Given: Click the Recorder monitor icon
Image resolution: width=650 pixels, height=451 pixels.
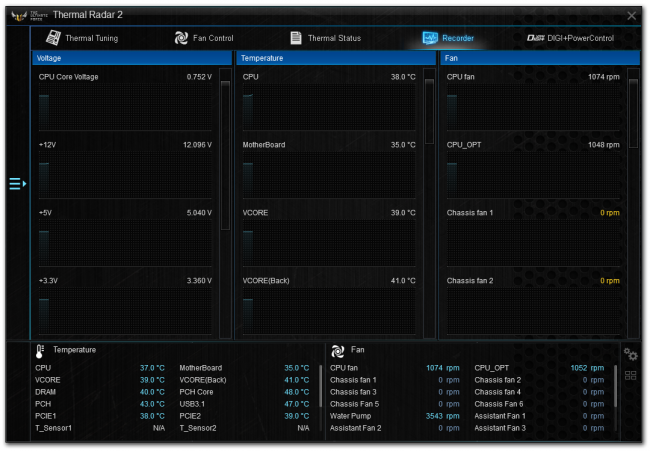Looking at the screenshot, I should [x=430, y=38].
